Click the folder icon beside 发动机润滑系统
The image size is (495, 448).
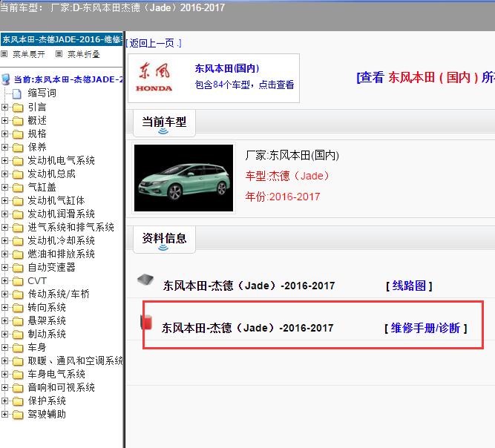coord(18,214)
